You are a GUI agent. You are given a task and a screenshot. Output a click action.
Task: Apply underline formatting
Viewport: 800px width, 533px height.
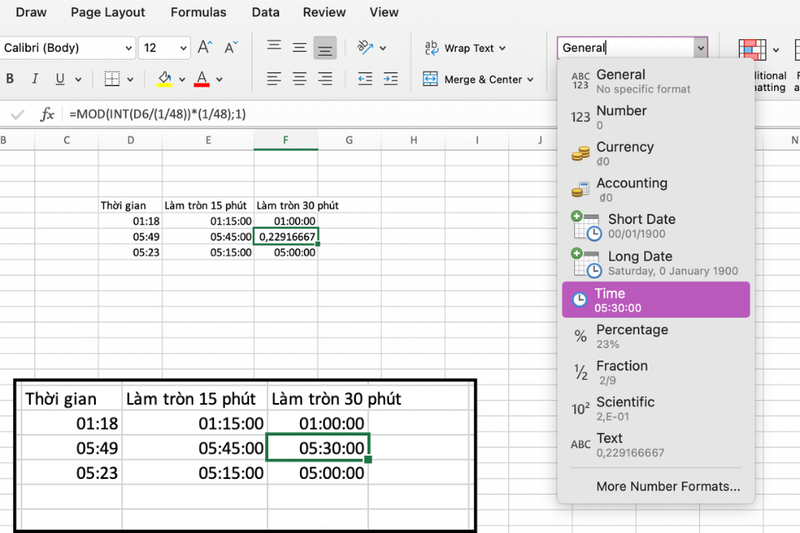point(60,79)
